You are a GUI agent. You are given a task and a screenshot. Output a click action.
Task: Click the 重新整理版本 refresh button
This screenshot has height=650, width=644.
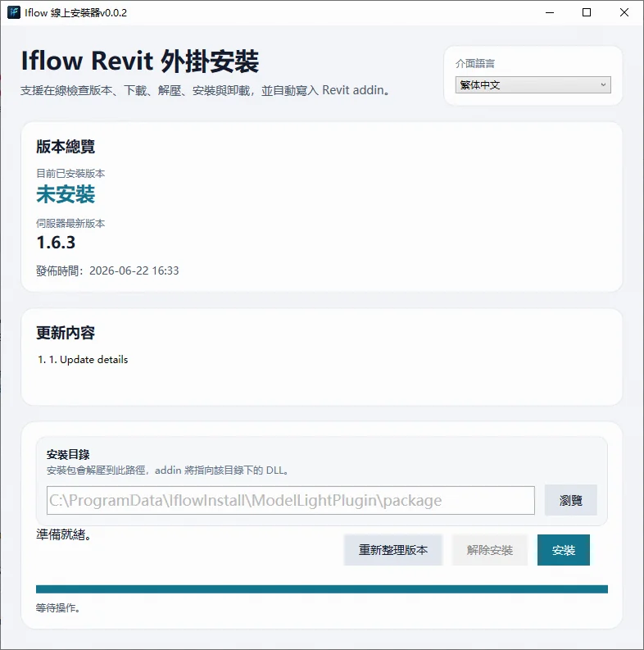(392, 550)
